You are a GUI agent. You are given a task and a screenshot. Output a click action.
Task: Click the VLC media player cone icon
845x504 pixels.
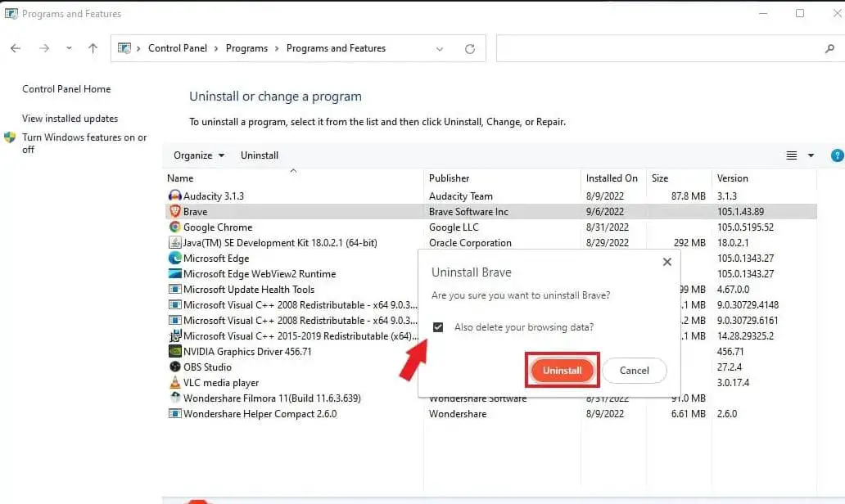(174, 382)
